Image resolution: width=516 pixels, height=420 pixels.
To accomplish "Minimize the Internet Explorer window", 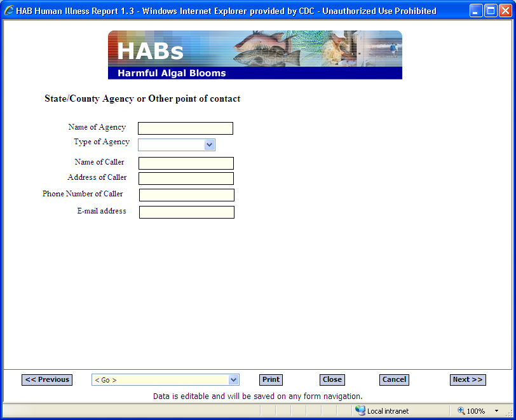I will (476, 11).
